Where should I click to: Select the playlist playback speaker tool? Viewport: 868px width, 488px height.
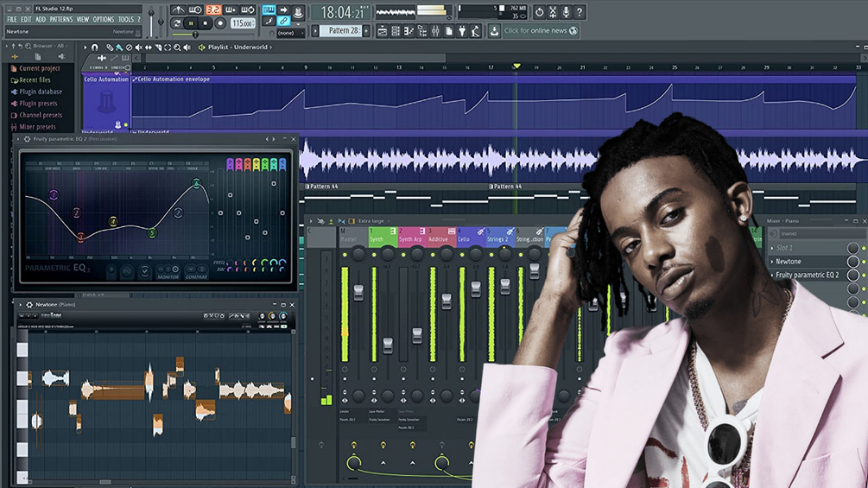coord(187,48)
